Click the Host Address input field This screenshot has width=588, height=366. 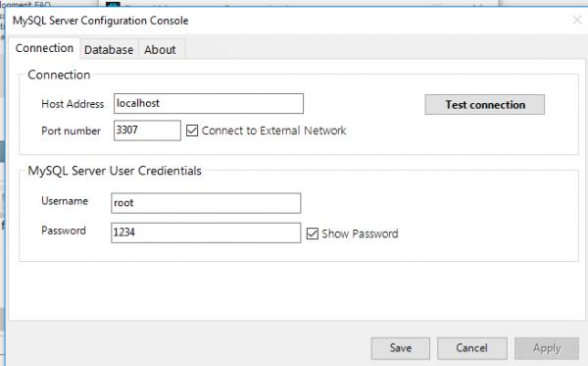coord(209,104)
